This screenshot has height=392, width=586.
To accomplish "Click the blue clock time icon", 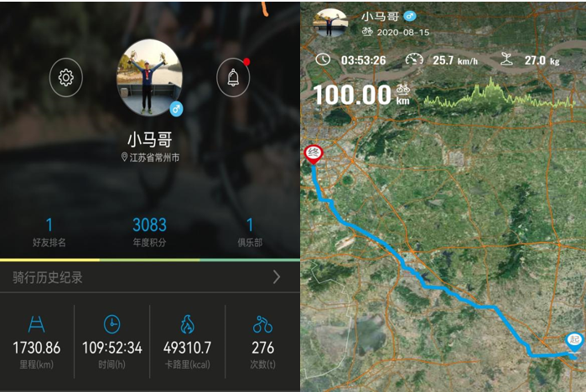I will [x=111, y=324].
